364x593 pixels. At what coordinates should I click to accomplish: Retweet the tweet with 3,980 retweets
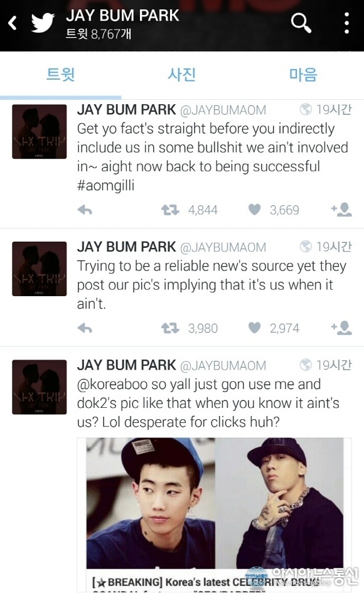coord(170,328)
